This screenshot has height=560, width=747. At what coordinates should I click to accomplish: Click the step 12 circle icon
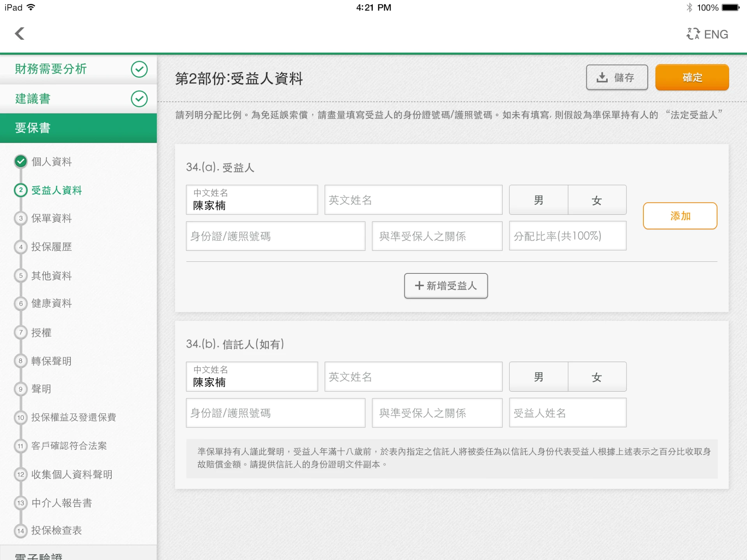point(21,474)
